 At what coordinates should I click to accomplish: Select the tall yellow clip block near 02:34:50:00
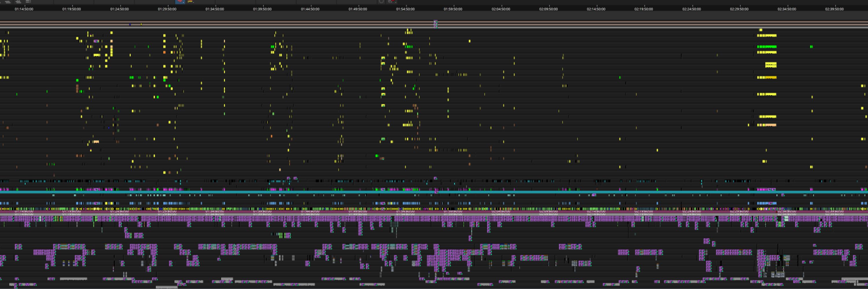pos(770,65)
